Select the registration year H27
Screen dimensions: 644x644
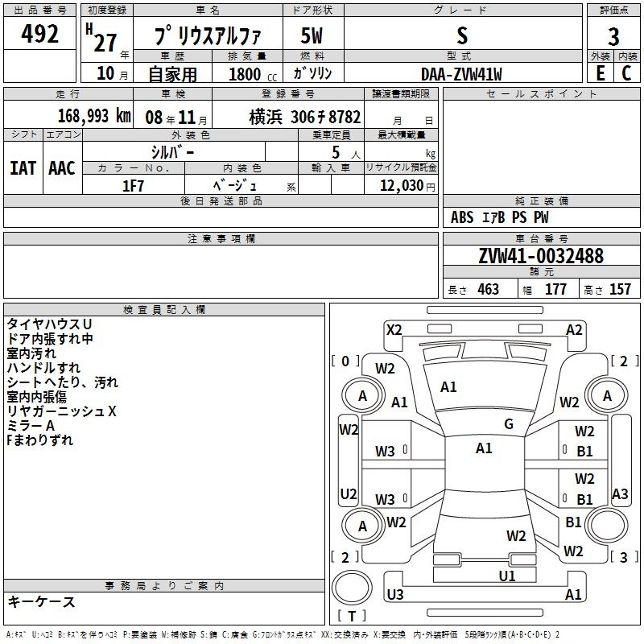tap(101, 38)
